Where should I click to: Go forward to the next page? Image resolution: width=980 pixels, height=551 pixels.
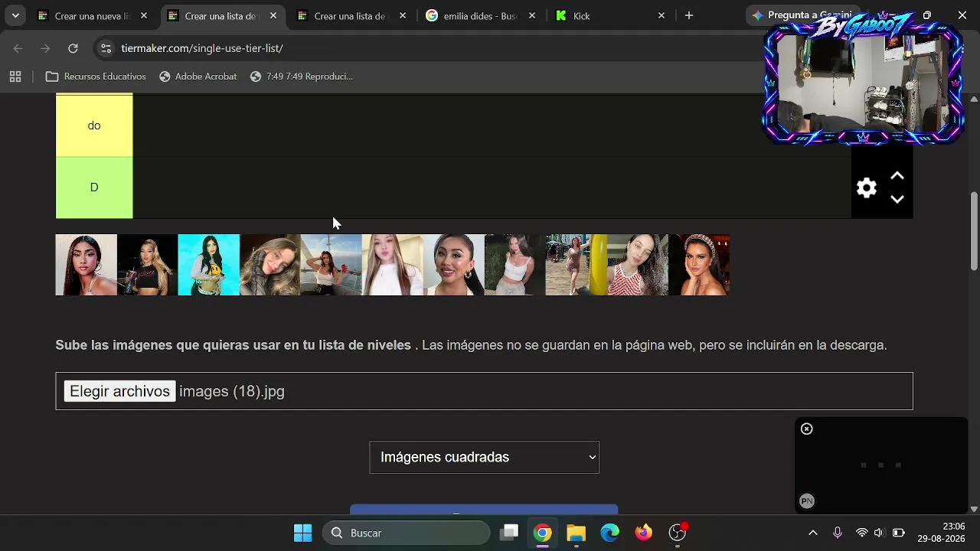click(45, 48)
